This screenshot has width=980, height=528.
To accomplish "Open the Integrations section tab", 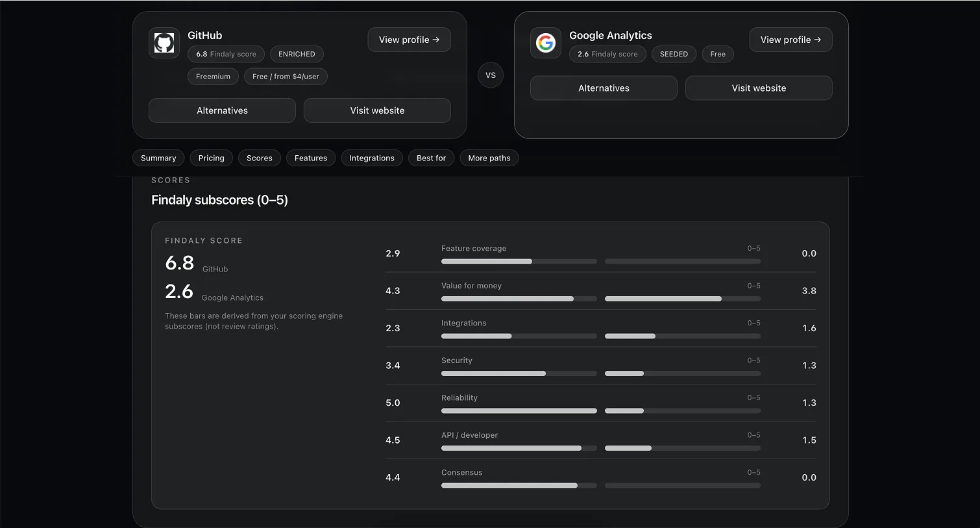I will point(372,158).
